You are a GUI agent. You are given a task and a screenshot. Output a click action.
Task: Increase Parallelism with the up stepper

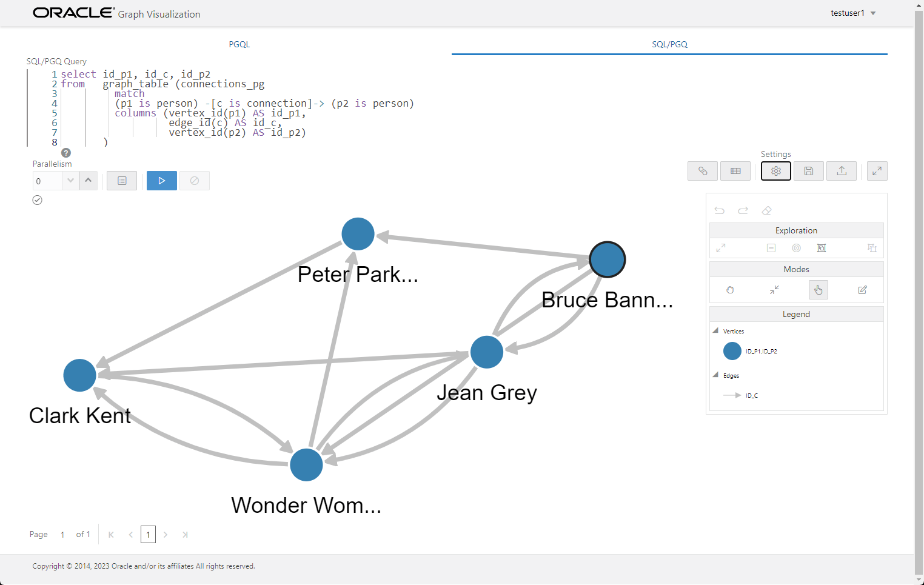[x=89, y=180]
